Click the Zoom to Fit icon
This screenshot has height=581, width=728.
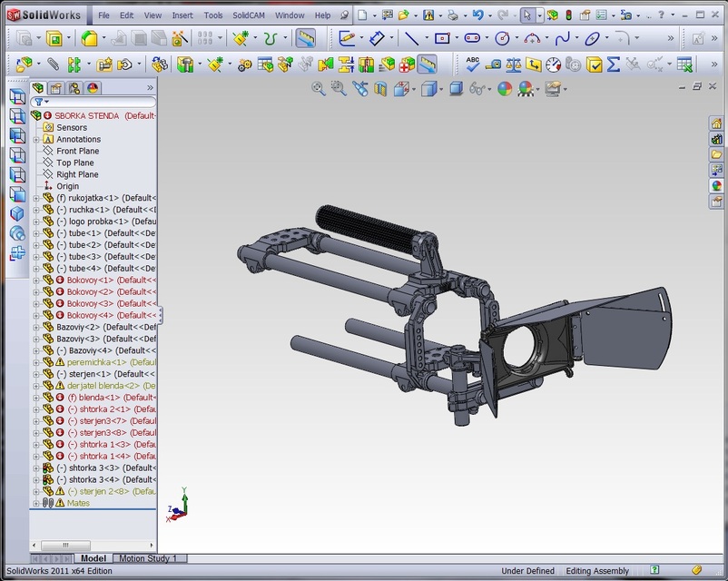pyautogui.click(x=319, y=88)
